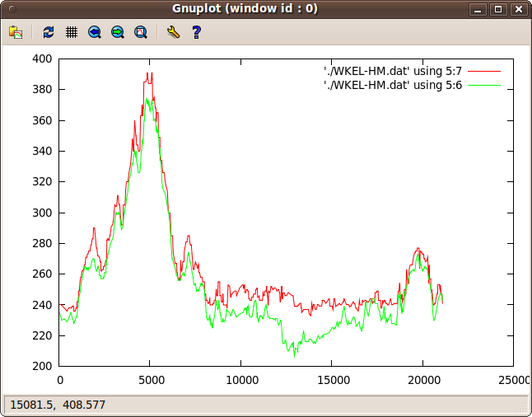
Task: Click the y-axis label 200
Action: pos(42,366)
